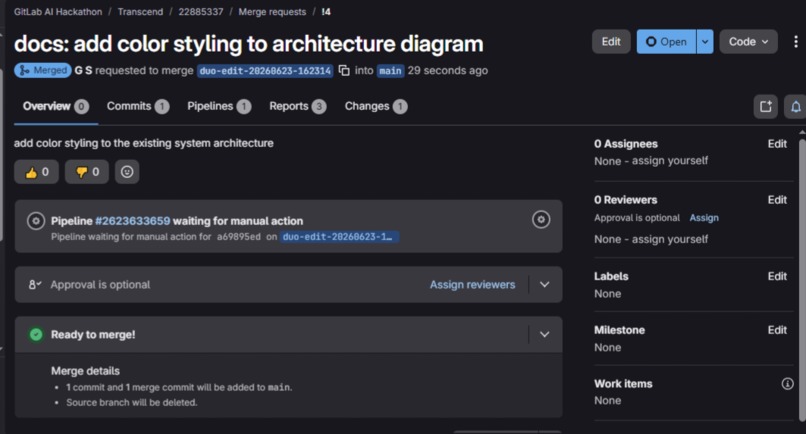
Task: Click Assign reviewers link in approval box
Action: click(x=472, y=284)
